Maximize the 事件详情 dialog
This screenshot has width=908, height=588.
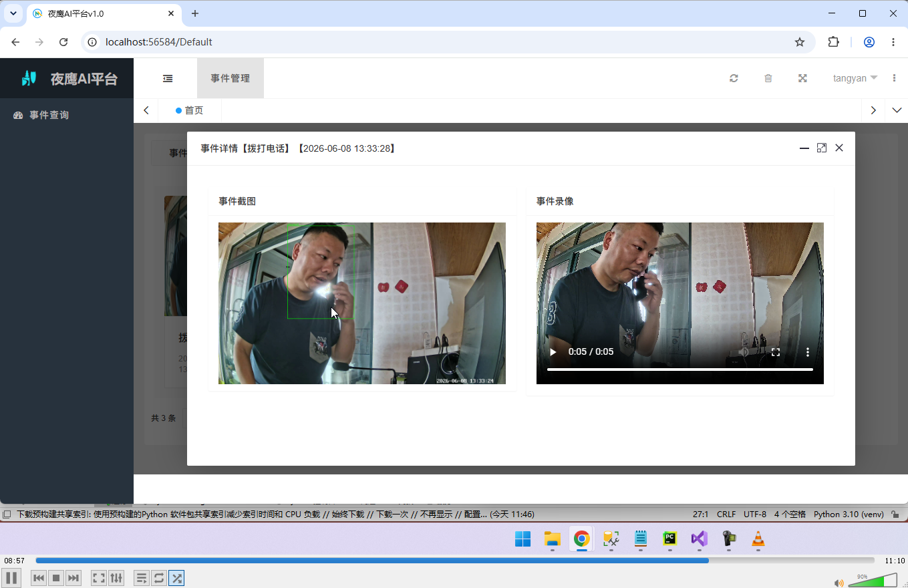pyautogui.click(x=822, y=148)
